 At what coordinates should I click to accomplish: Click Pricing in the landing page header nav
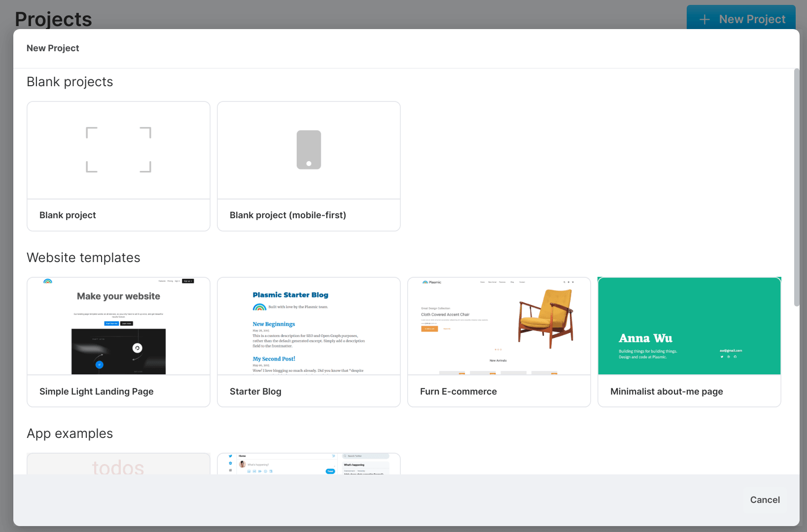[x=170, y=281]
